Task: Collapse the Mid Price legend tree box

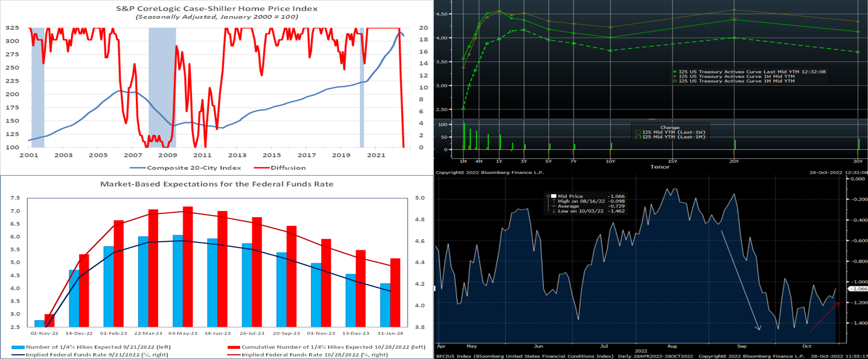Action: [548, 196]
